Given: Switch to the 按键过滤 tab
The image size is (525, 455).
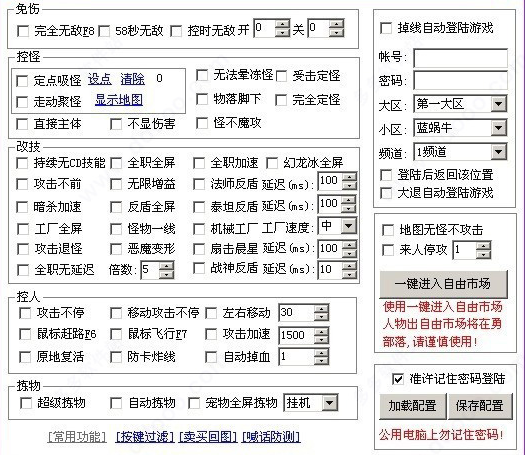Looking at the screenshot, I should coord(145,437).
